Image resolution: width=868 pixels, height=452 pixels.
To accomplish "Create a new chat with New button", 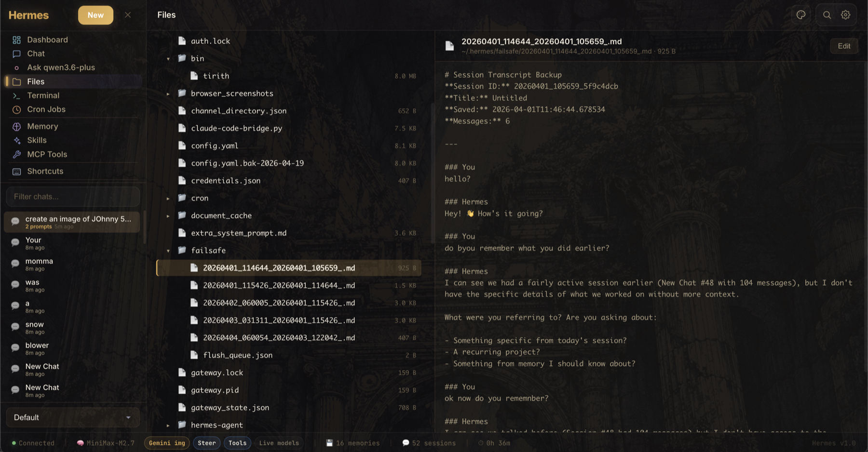I will pos(95,15).
